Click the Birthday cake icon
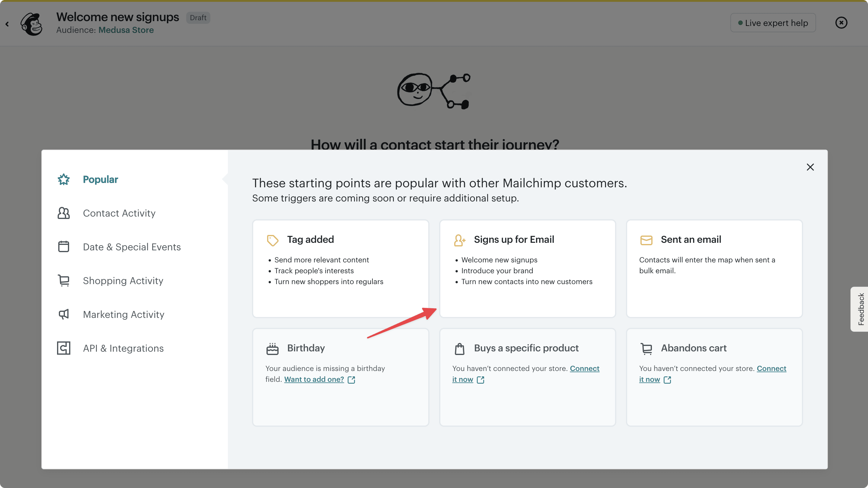 coord(272,348)
